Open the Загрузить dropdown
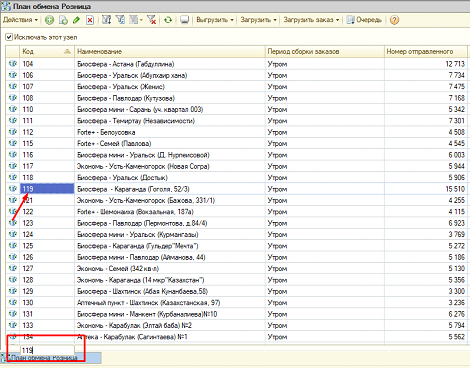Image resolution: width=470 pixels, height=369 pixels. (x=258, y=20)
